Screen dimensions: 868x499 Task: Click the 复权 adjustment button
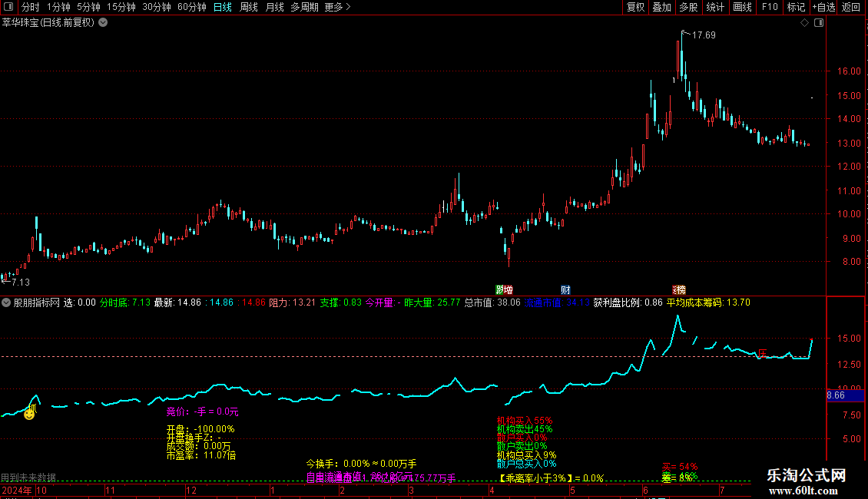[x=635, y=7]
